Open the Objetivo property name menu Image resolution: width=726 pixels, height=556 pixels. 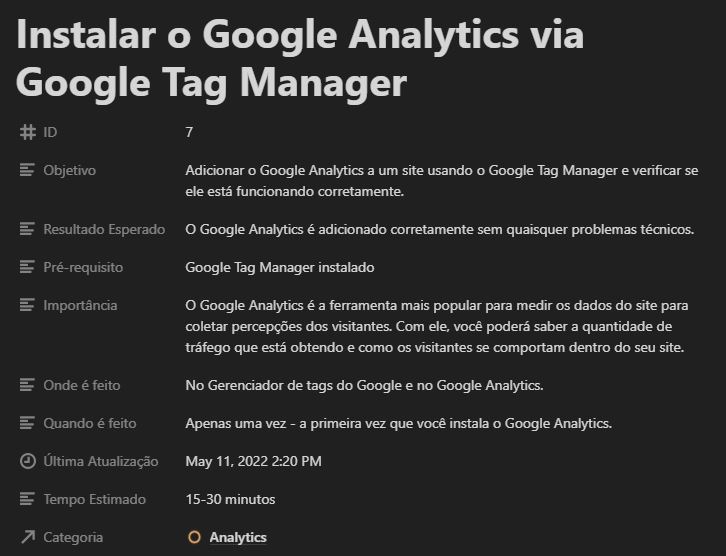click(69, 170)
